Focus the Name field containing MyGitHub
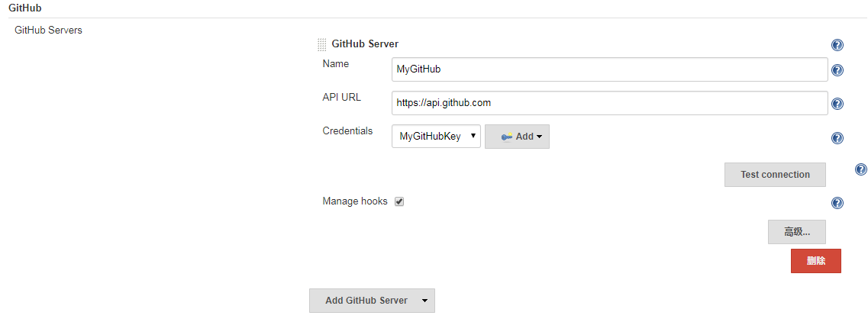868x322 pixels. point(609,69)
